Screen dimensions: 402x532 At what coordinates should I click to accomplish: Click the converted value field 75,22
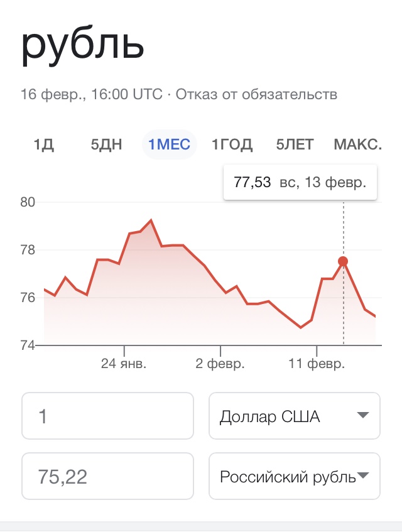click(107, 476)
